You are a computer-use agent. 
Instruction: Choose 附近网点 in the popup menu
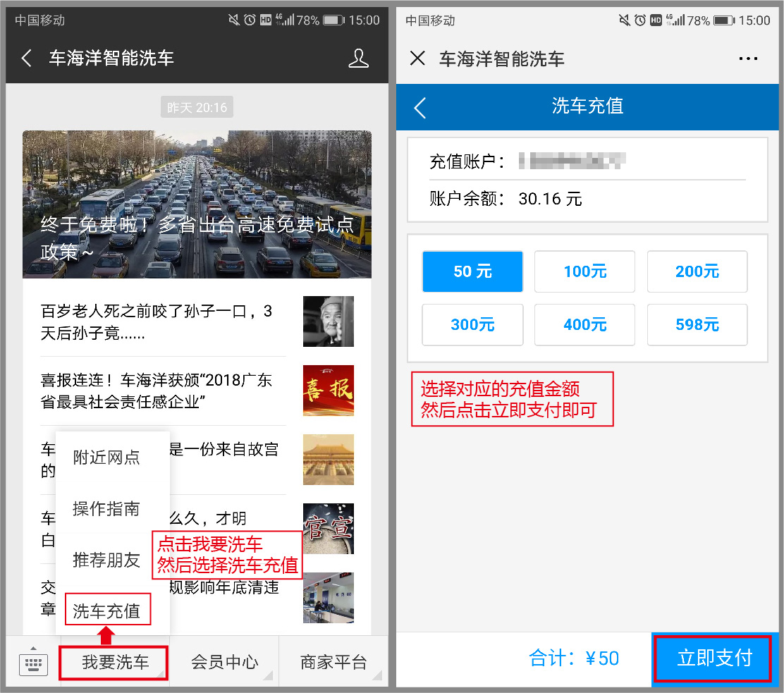(x=107, y=458)
